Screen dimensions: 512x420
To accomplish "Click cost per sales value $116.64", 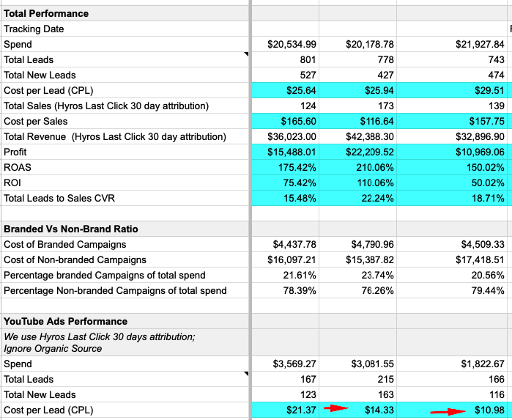I will coord(358,121).
